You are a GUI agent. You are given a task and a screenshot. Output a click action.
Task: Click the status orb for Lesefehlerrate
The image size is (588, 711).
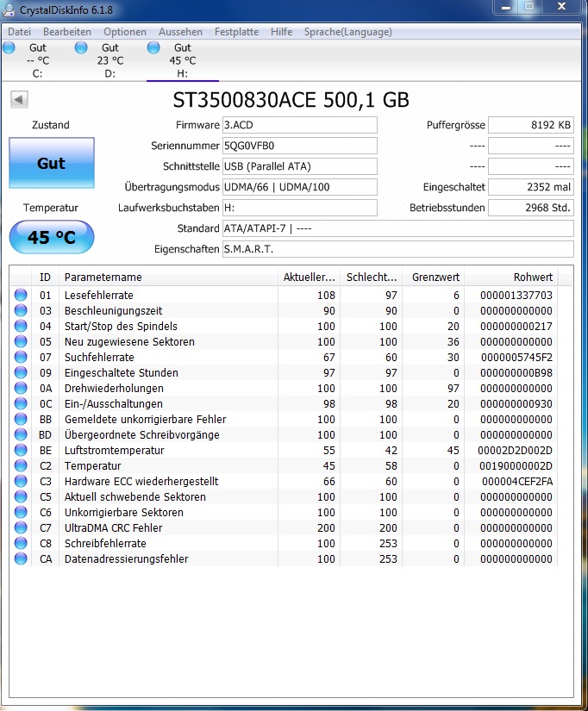[x=21, y=295]
